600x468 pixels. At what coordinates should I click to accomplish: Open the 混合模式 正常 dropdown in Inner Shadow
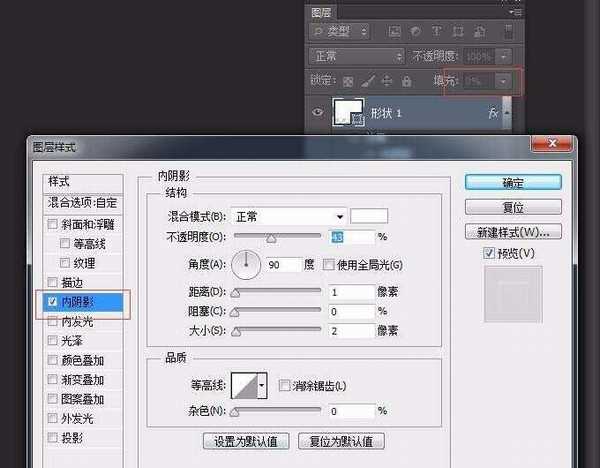point(289,217)
